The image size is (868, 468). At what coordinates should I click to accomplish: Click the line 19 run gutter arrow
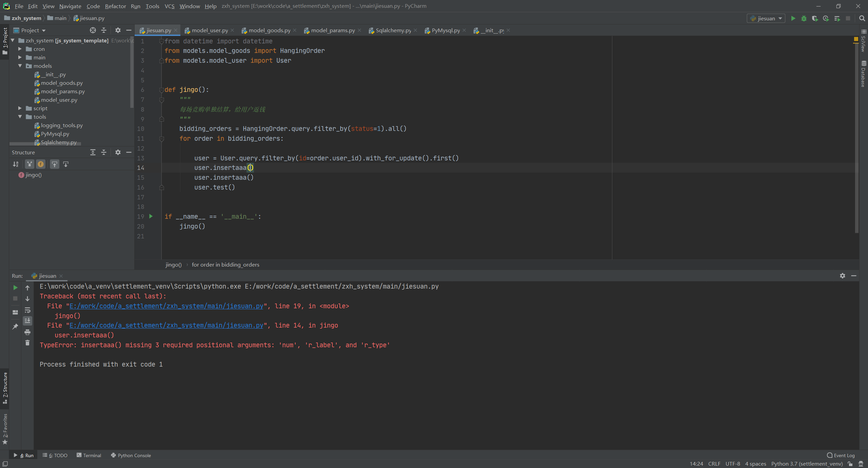(x=151, y=216)
